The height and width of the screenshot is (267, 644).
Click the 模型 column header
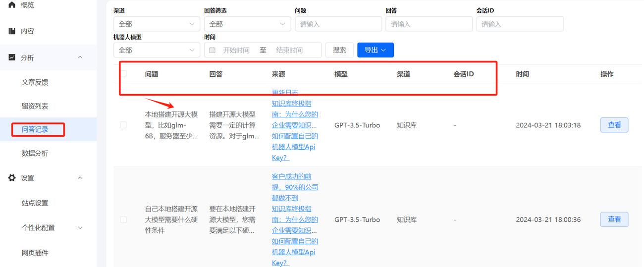[x=341, y=74]
